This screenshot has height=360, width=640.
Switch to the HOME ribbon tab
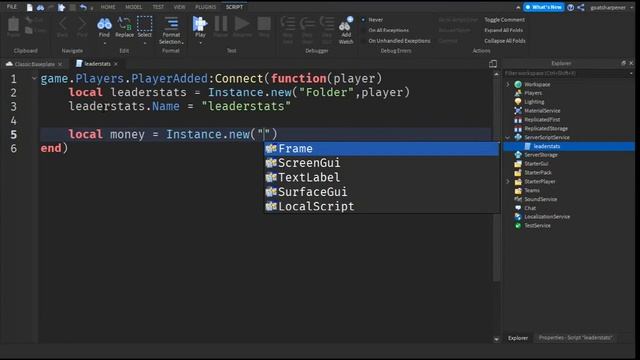108,7
